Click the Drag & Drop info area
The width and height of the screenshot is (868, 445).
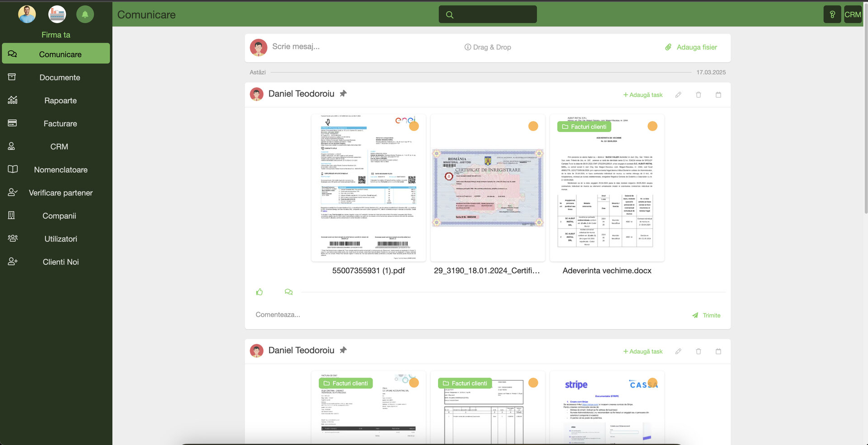coord(488,47)
